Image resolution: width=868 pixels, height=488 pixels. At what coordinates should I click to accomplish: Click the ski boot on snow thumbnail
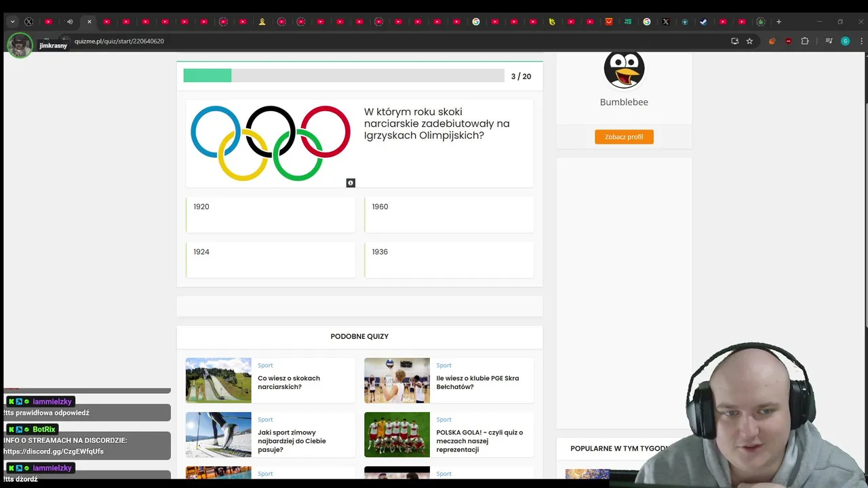[218, 434]
